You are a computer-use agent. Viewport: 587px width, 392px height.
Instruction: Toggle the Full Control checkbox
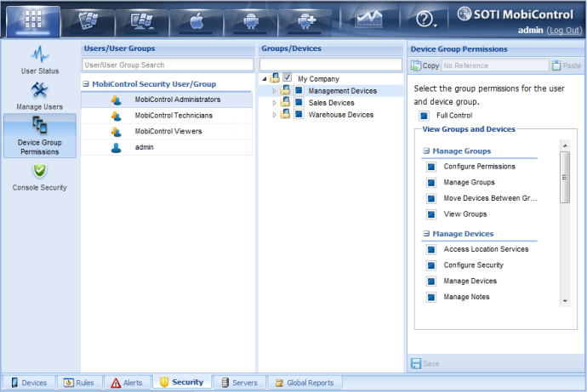424,116
